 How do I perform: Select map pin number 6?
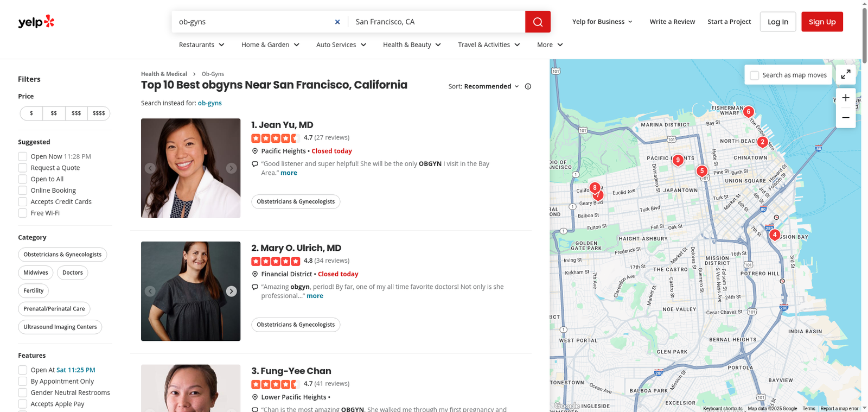(749, 112)
